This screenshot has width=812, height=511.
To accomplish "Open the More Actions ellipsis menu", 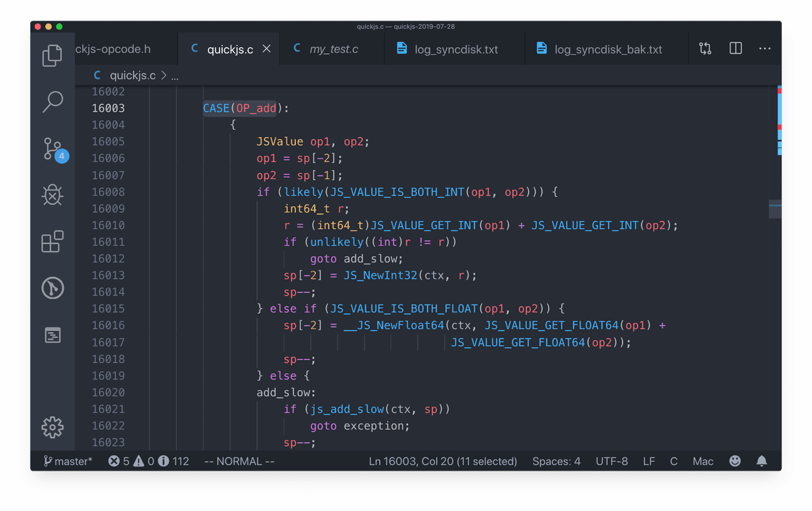I will coord(765,48).
